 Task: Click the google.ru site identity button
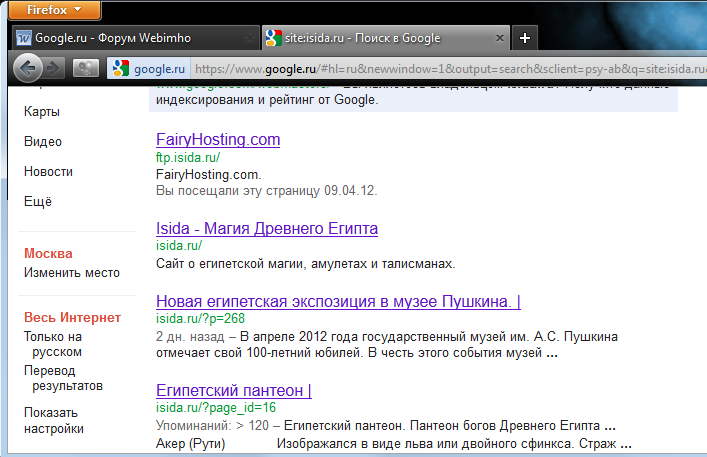click(149, 69)
